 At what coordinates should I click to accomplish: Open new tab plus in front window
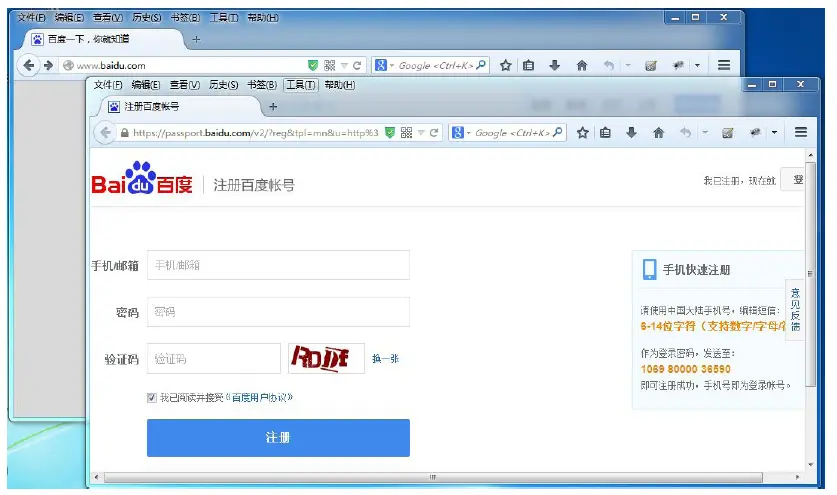273,106
